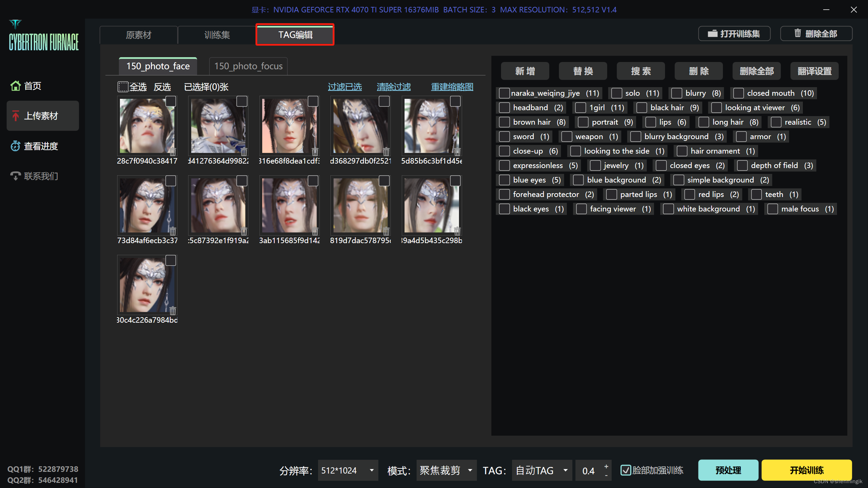868x488 pixels.
Task: Select all images with 全选 checkbox
Action: [x=123, y=87]
